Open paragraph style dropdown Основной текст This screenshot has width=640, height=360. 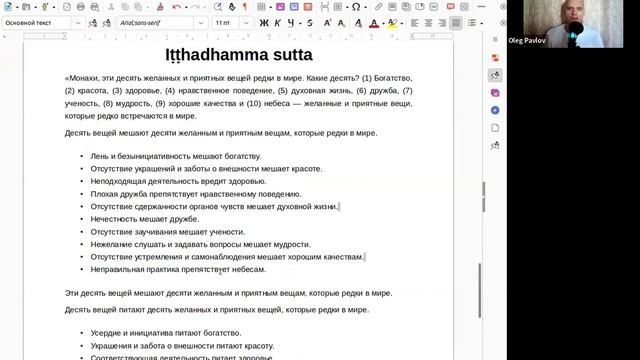coord(78,23)
